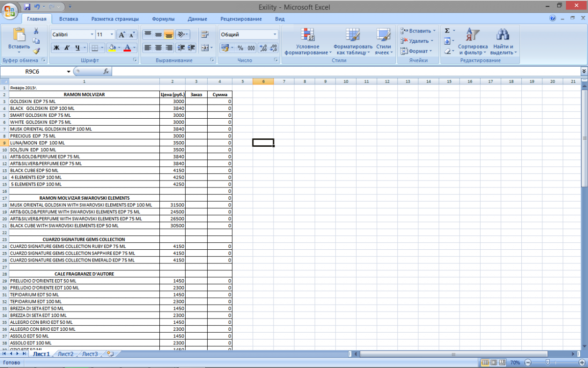The height and width of the screenshot is (368, 588).
Task: Switch to the Данные tab
Action: [197, 19]
